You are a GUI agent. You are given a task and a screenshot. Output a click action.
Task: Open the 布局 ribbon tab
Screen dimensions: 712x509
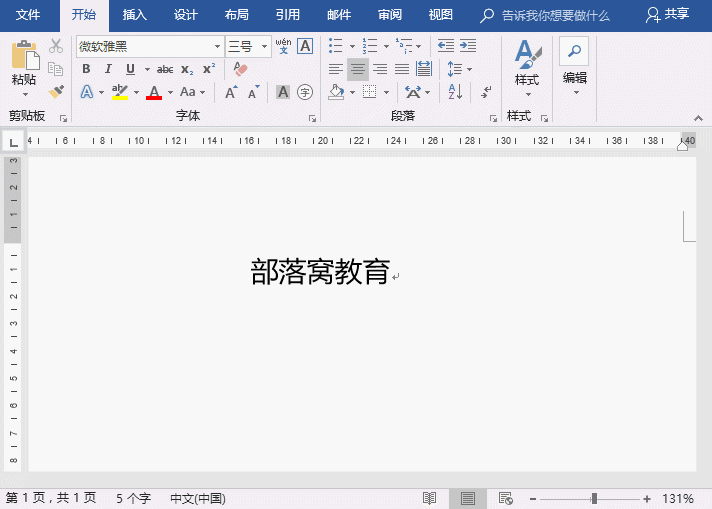(x=237, y=15)
